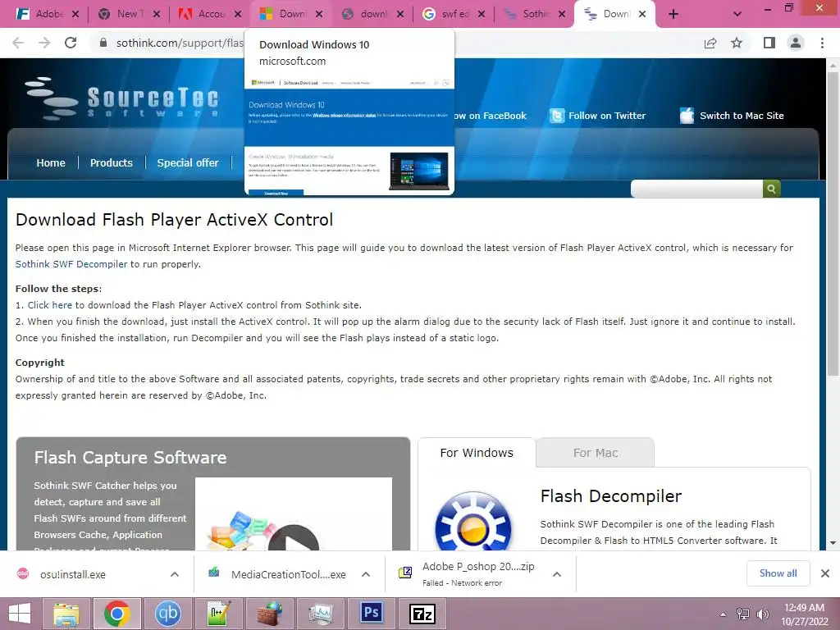Click the browser back arrow
This screenshot has height=630, width=840.
coord(18,43)
